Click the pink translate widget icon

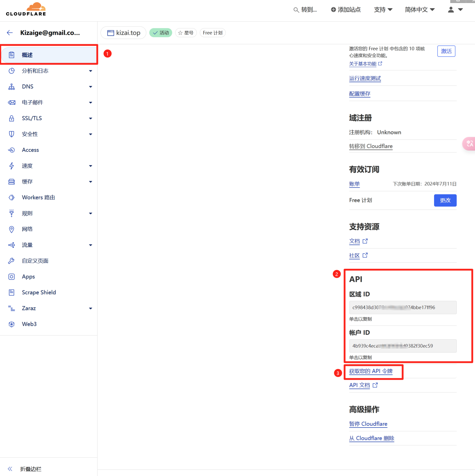pyautogui.click(x=469, y=144)
